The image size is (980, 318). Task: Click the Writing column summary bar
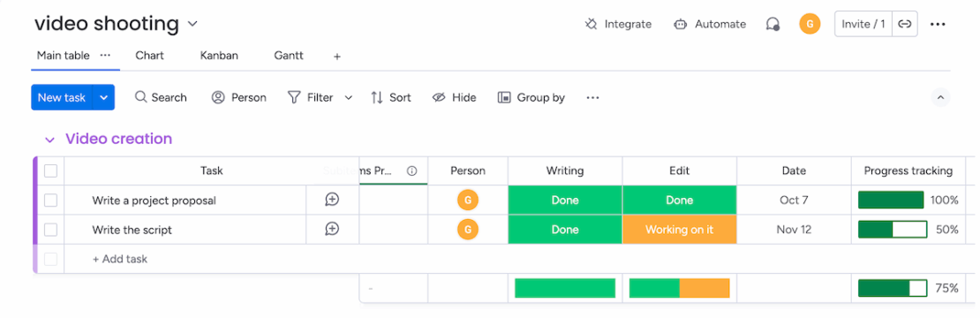565,288
